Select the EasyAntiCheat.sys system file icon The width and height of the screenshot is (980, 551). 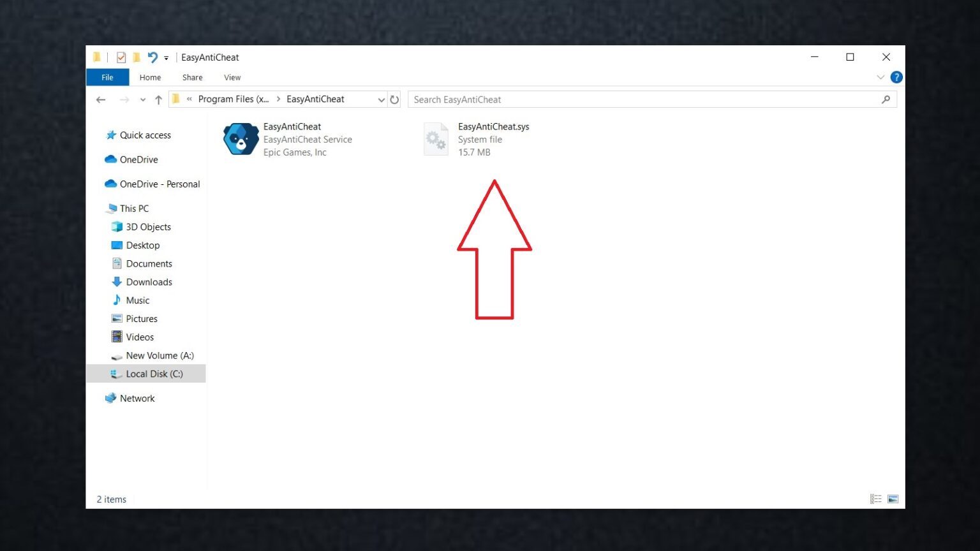pos(436,138)
